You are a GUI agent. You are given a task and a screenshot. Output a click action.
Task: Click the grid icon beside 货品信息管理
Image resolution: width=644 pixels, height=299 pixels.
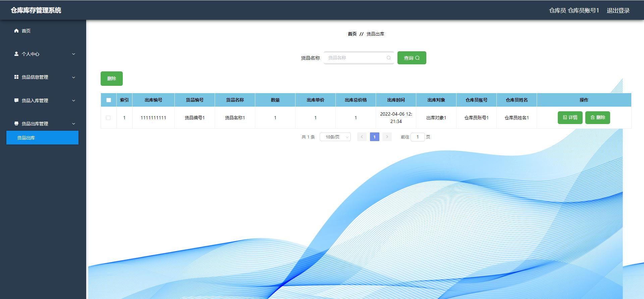point(16,77)
